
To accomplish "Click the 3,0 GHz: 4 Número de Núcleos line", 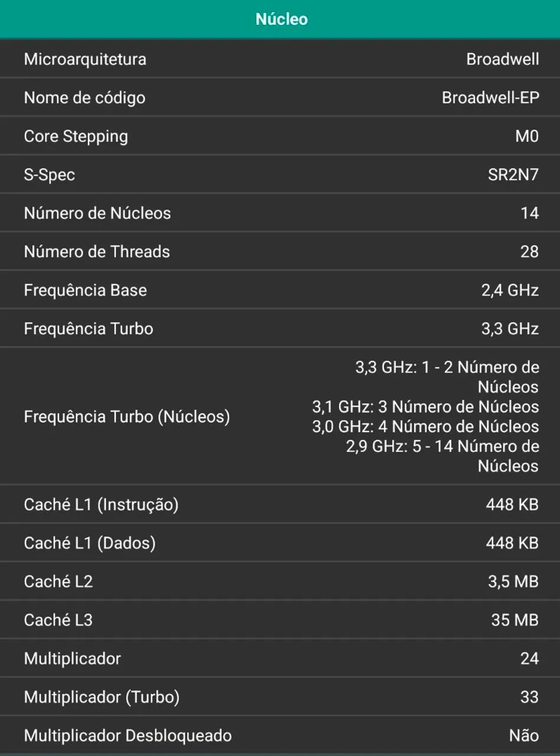I will [425, 426].
